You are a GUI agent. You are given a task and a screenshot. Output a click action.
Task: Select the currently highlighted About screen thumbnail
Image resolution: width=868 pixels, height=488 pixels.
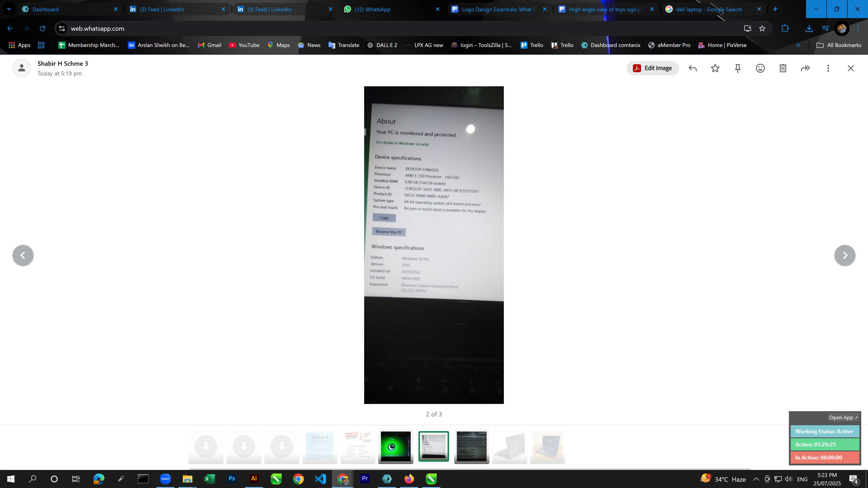click(x=434, y=446)
